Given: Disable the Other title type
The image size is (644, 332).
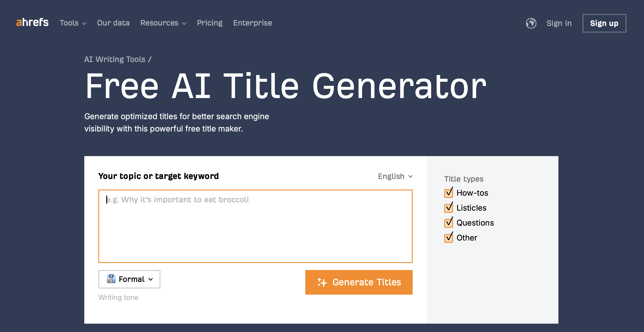Looking at the screenshot, I should [448, 238].
